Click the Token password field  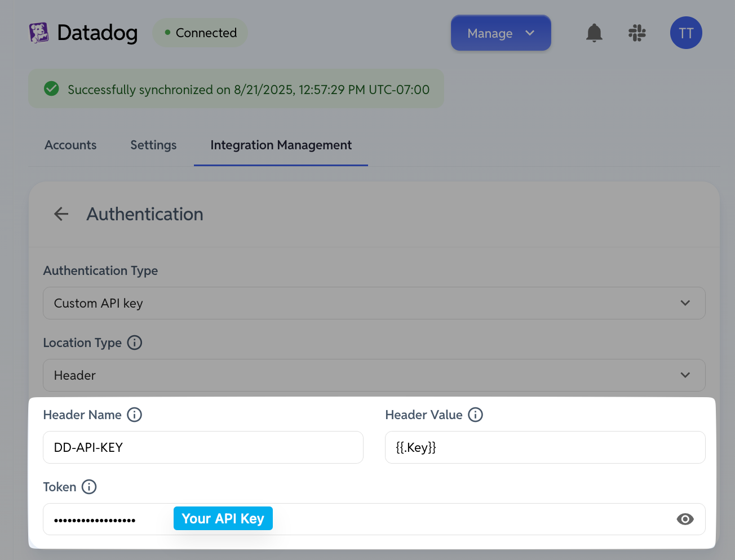374,519
